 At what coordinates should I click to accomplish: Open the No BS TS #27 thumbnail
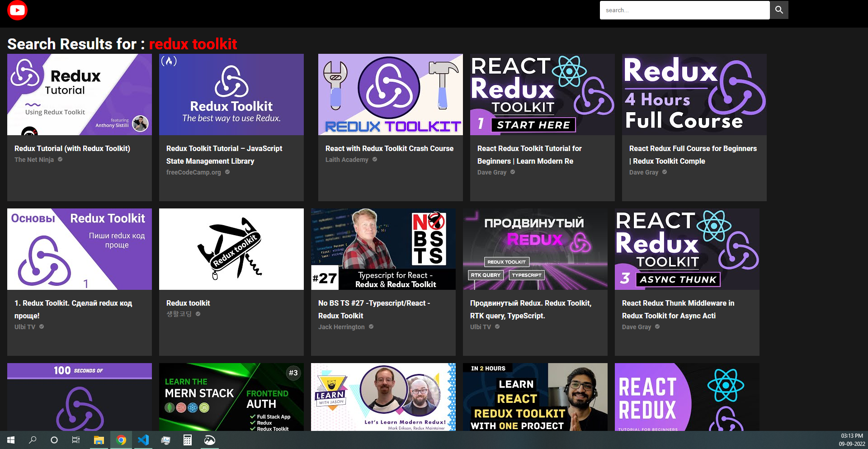383,249
